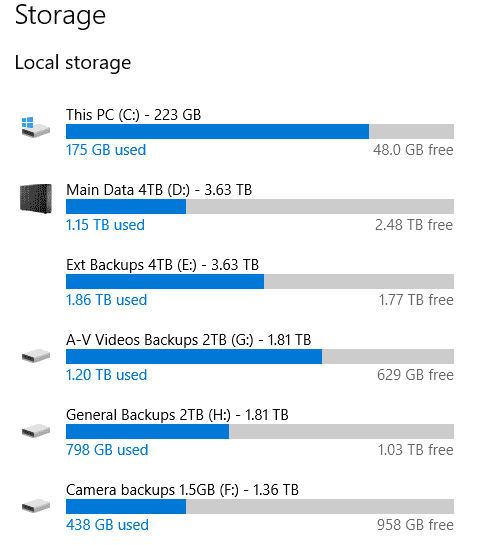The image size is (500, 545).
Task: Click the D: drive usage bar
Action: click(x=260, y=206)
